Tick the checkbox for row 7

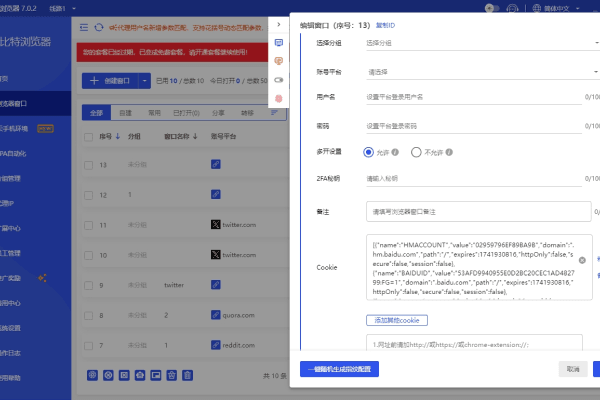pyautogui.click(x=88, y=346)
